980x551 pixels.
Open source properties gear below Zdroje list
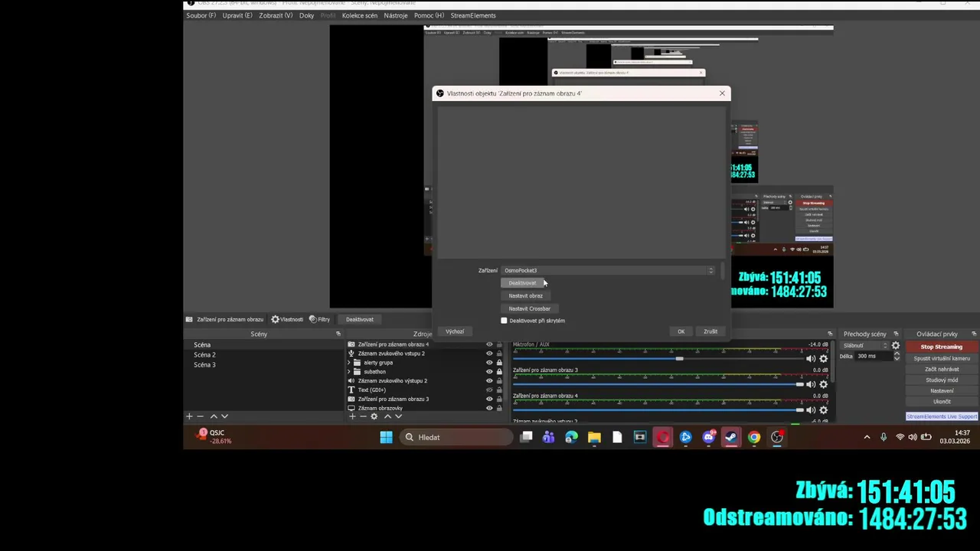click(374, 416)
